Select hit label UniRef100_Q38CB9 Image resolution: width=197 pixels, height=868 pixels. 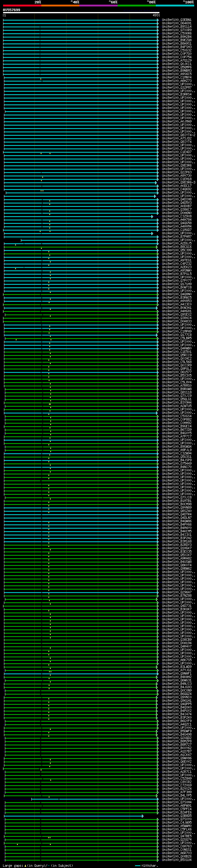[176, 640]
